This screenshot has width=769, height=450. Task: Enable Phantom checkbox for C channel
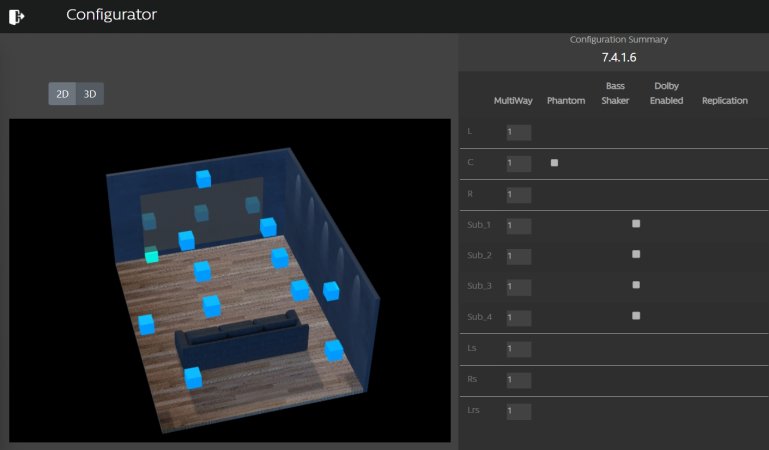555,163
